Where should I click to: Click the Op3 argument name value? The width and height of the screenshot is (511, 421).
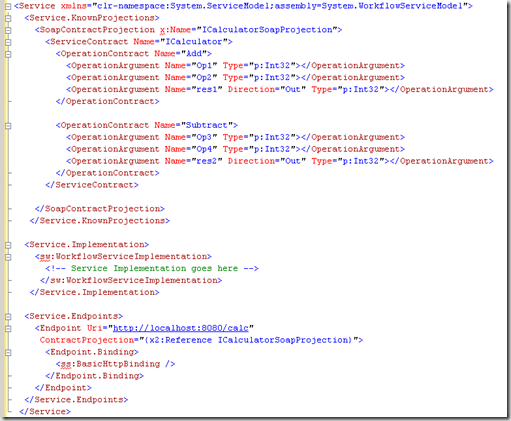(204, 137)
